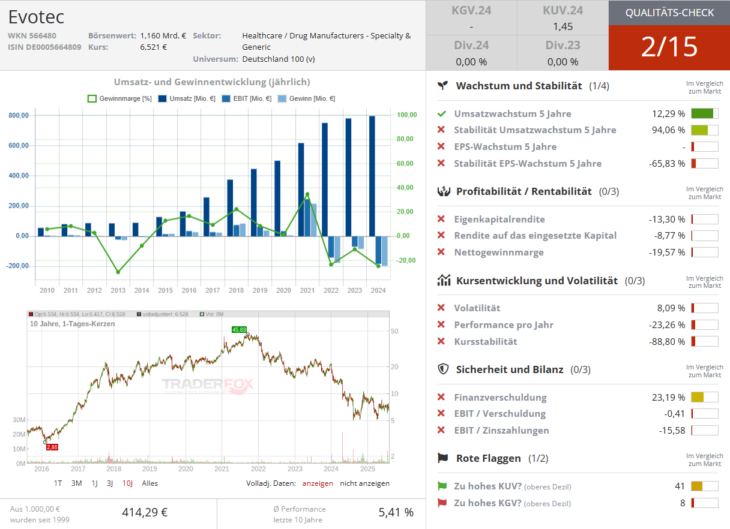Click the Wachstum und Stabilität sprout icon
This screenshot has width=730, height=529.
pos(443,86)
